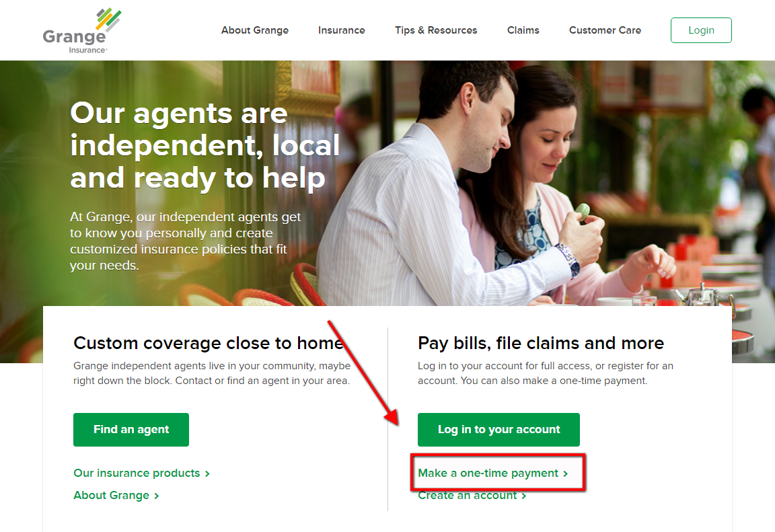Follow the About Grange link below Find an agent

tap(111, 496)
